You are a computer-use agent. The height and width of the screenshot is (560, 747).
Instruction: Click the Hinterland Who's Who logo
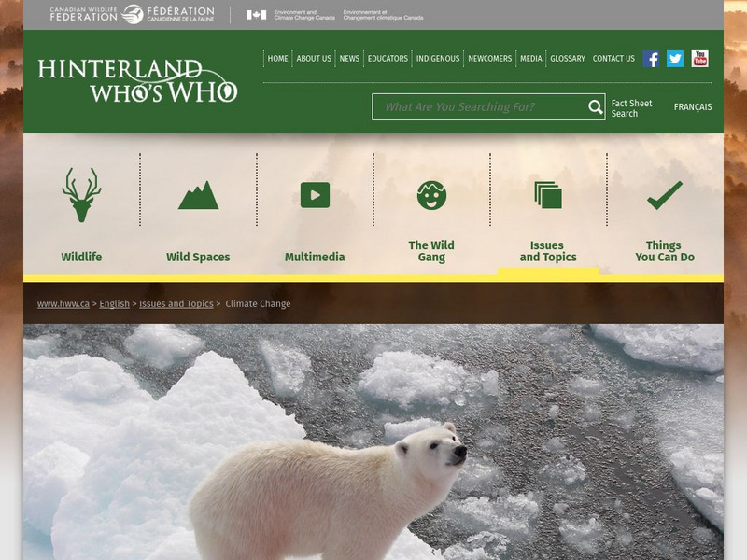click(137, 80)
